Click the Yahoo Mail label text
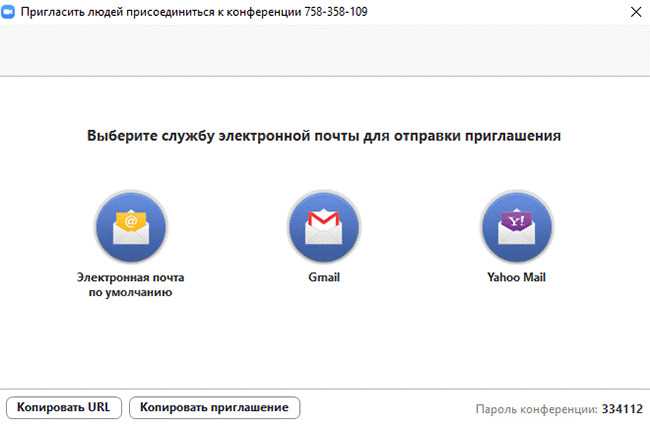 (x=517, y=277)
